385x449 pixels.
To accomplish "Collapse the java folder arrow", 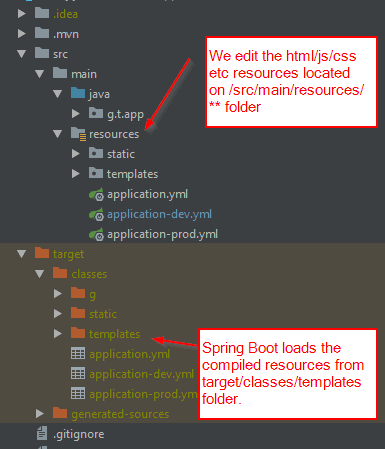I will (x=58, y=94).
